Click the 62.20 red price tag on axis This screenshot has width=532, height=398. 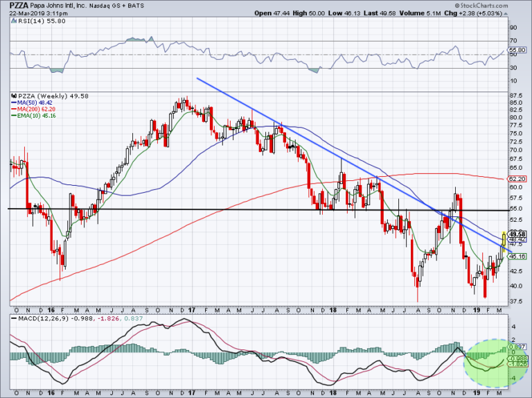[517, 179]
